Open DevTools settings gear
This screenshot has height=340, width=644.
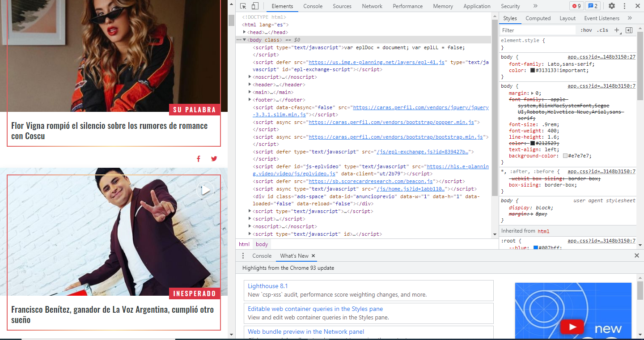[x=612, y=6]
